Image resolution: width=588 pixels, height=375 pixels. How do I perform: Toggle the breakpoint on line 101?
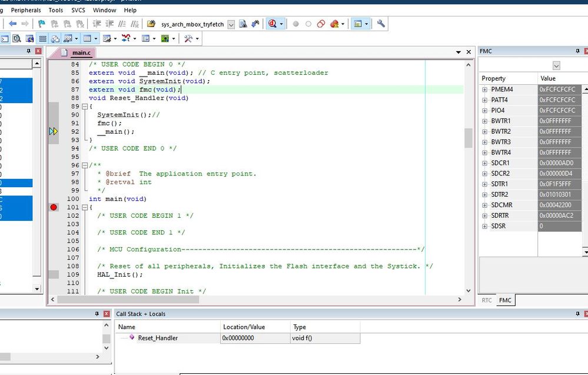[x=54, y=207]
